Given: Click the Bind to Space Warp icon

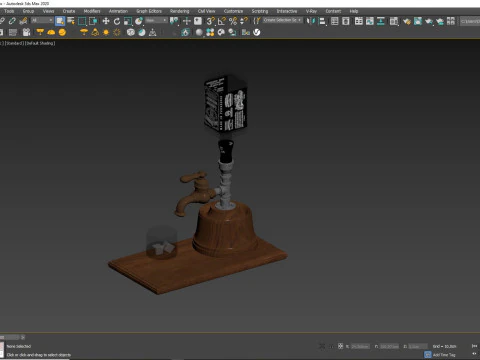Looking at the screenshot, I should tap(23, 21).
